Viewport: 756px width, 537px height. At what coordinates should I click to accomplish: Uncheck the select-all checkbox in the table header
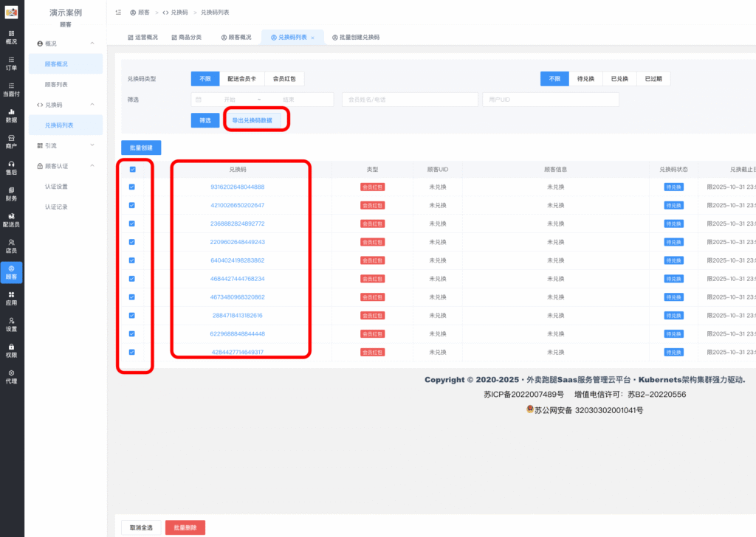[134, 169]
